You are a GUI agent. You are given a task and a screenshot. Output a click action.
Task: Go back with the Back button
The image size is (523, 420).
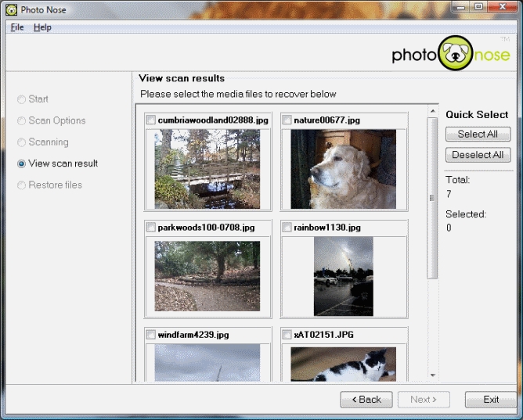point(366,399)
